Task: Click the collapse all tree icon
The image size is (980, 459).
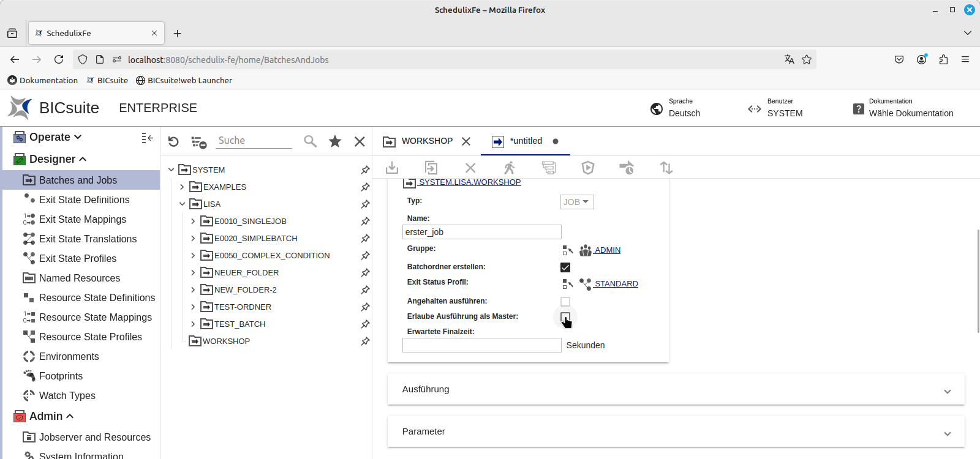Action: pyautogui.click(x=198, y=142)
